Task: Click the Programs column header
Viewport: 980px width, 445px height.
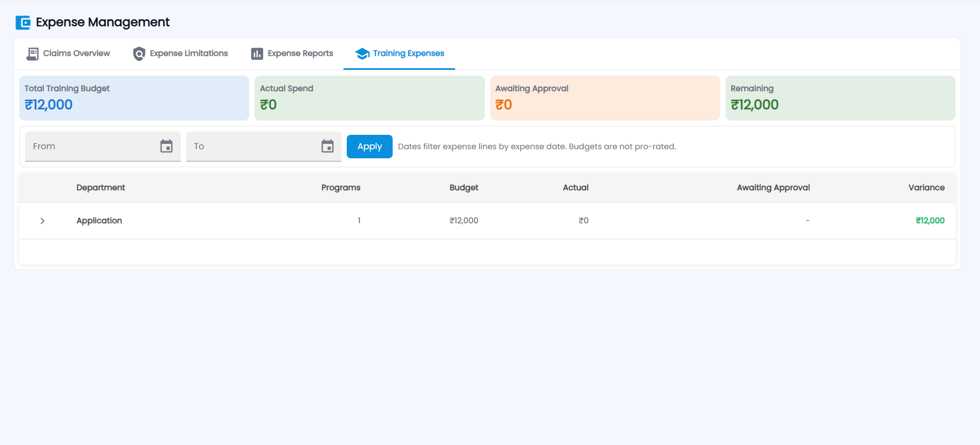Action: 341,188
